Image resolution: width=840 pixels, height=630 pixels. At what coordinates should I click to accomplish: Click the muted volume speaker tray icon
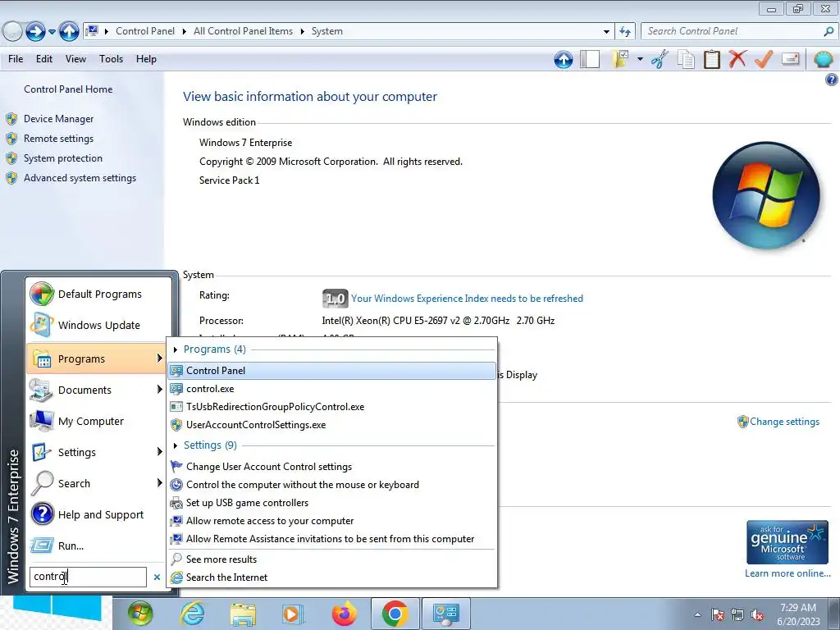[x=757, y=614]
